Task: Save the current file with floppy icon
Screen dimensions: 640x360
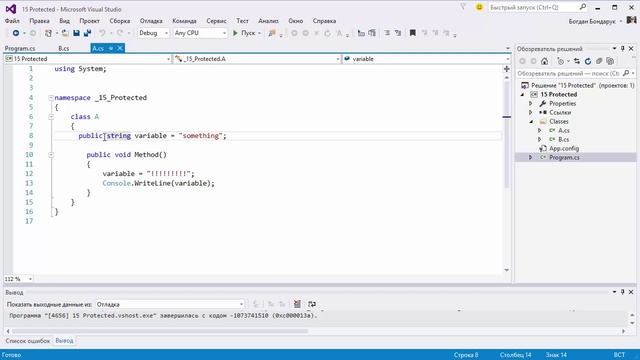Action: (76, 33)
